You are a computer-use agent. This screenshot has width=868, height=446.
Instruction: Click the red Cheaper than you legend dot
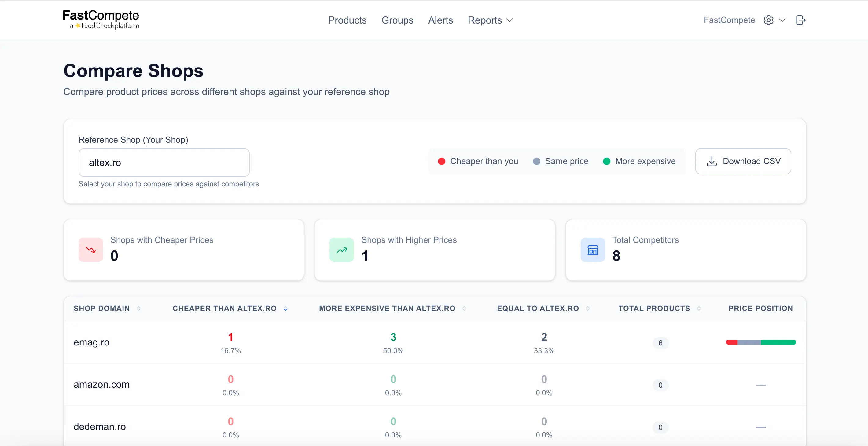point(441,161)
